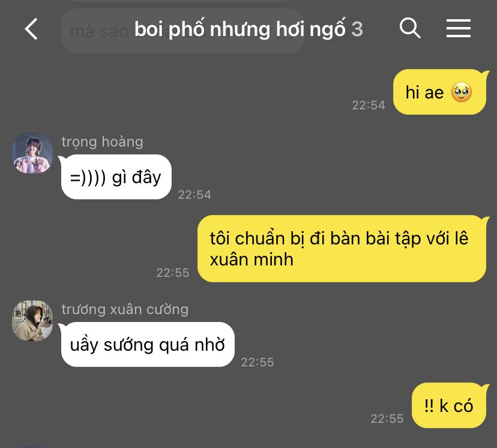The width and height of the screenshot is (497, 448).
Task: Tap the pleading face emoji
Action: point(461,92)
